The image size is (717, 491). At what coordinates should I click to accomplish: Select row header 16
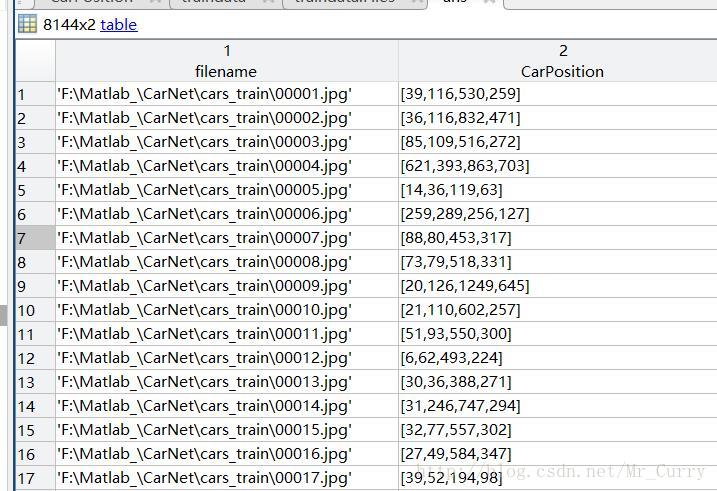[x=36, y=454]
